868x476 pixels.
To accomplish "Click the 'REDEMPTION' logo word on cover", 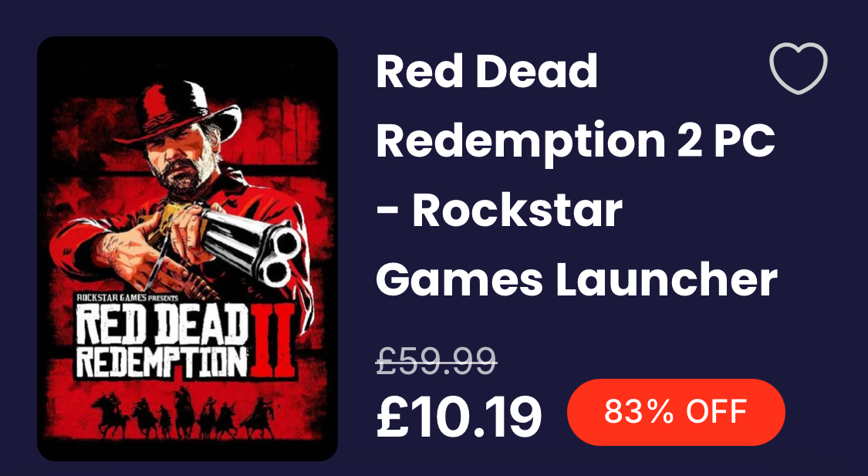I will (162, 363).
